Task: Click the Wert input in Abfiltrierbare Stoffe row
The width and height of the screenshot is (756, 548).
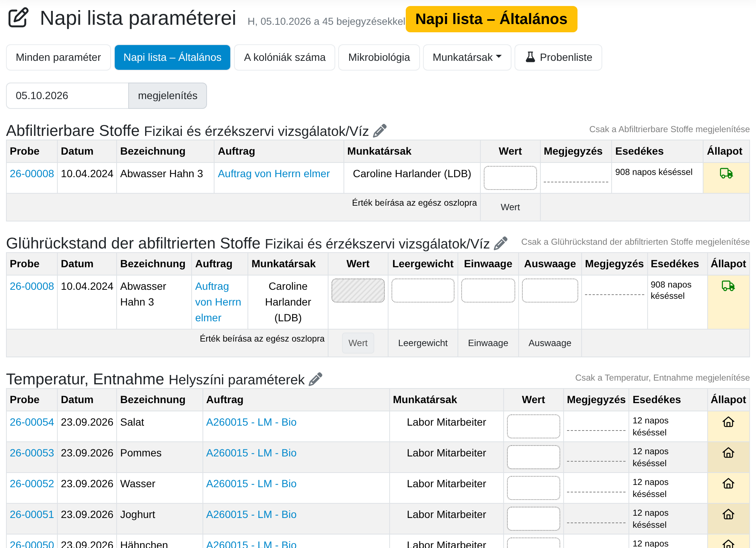Action: (510, 178)
